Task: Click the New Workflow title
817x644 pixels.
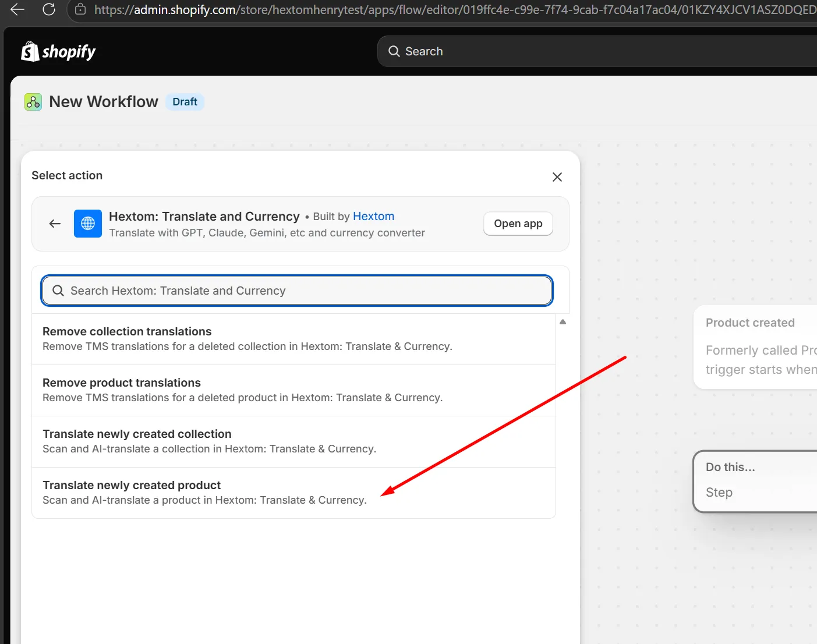Action: 104,102
